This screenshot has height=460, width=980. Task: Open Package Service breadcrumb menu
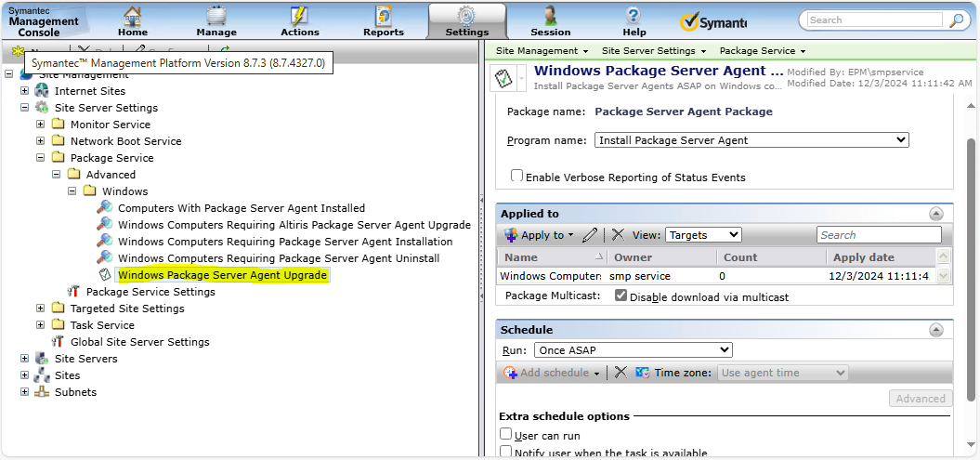point(762,50)
